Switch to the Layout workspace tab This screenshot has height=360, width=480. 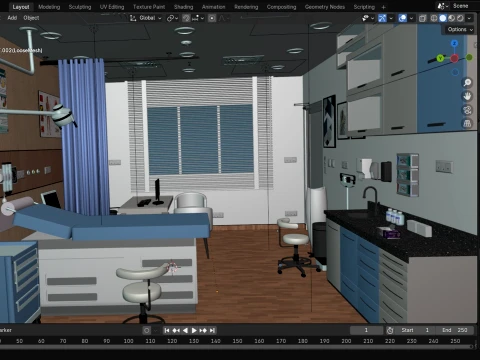(21, 7)
